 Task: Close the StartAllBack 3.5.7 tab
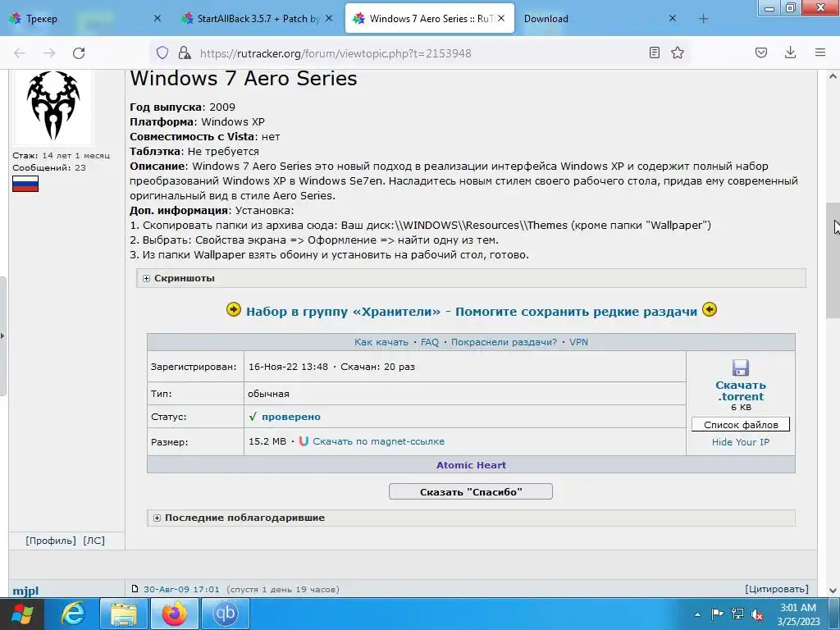tap(329, 18)
